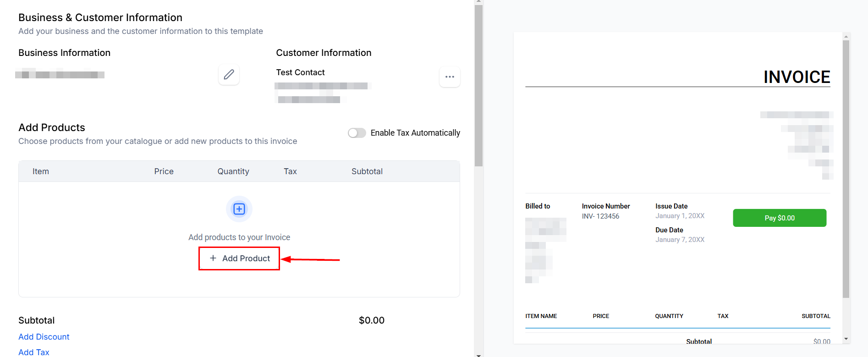Image resolution: width=868 pixels, height=357 pixels.
Task: Click issue date January 1, 20XX
Action: [x=680, y=216]
